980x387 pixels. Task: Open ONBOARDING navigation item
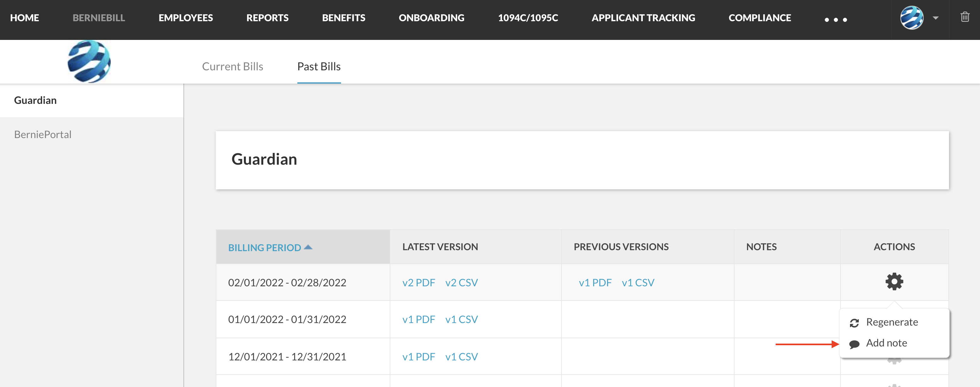pyautogui.click(x=431, y=18)
